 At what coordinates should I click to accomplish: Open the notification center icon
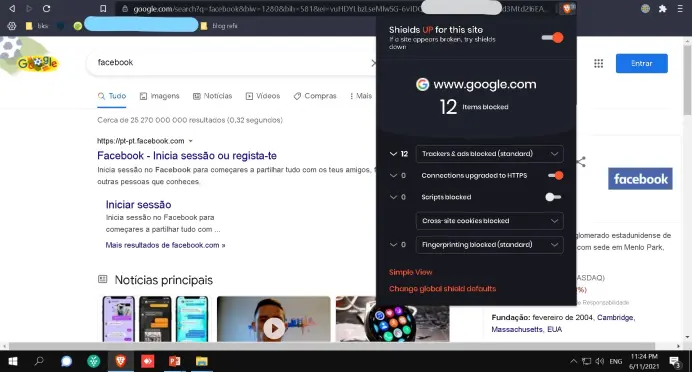pyautogui.click(x=675, y=362)
